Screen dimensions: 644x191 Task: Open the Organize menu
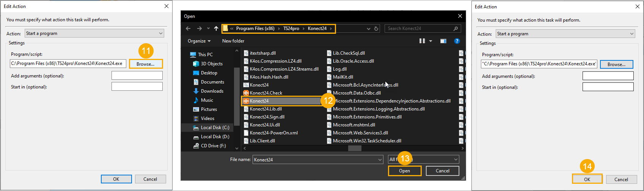199,41
